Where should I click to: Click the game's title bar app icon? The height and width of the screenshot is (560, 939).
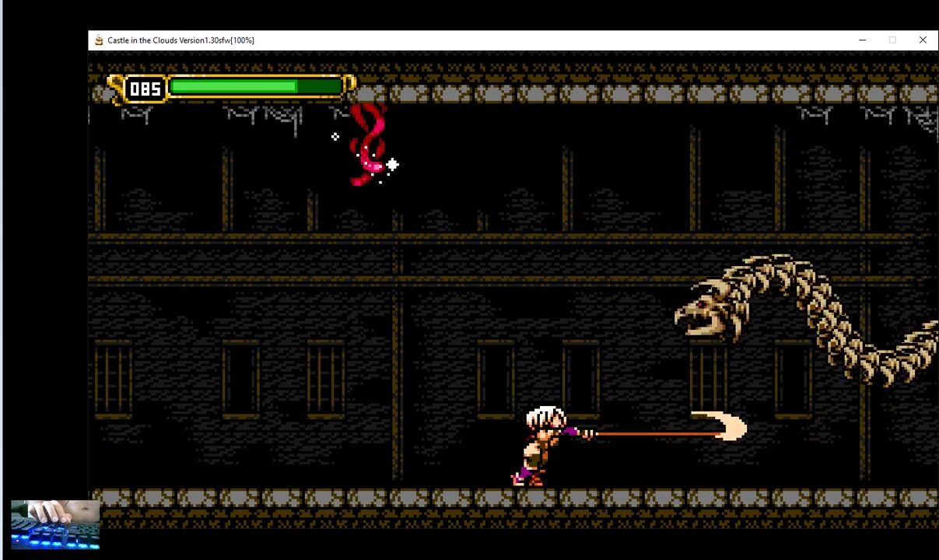tap(99, 40)
